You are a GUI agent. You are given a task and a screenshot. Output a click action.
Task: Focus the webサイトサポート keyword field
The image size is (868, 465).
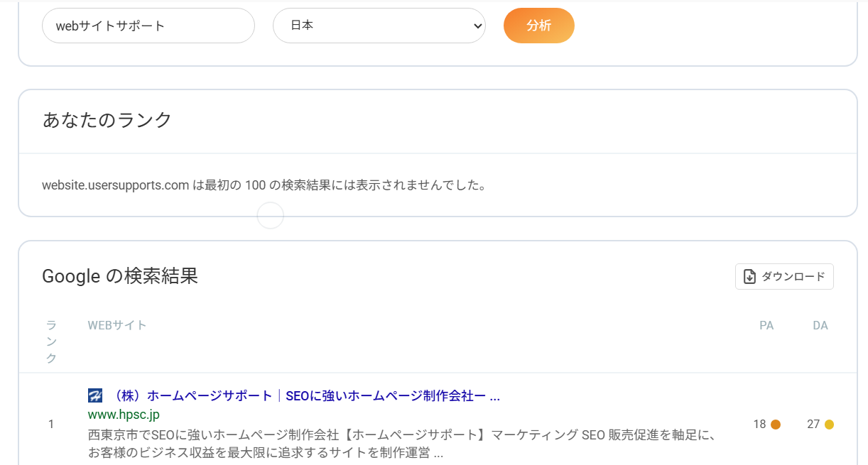(148, 26)
